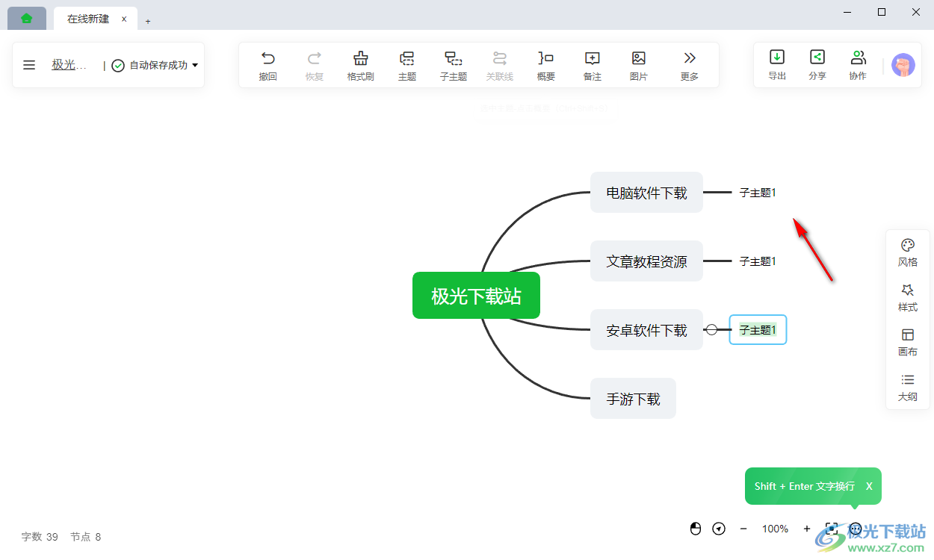
Task: Expand More (更多) toolbar options
Action: point(690,65)
